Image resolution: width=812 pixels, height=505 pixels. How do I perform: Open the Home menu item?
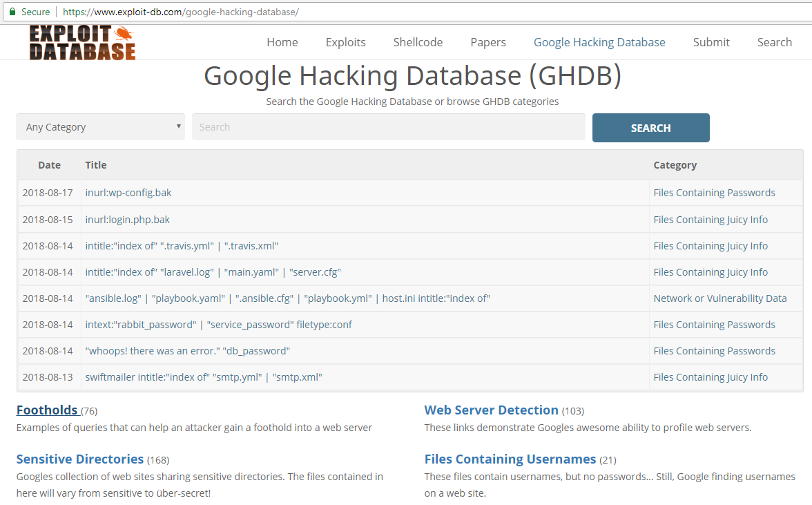[x=282, y=42]
